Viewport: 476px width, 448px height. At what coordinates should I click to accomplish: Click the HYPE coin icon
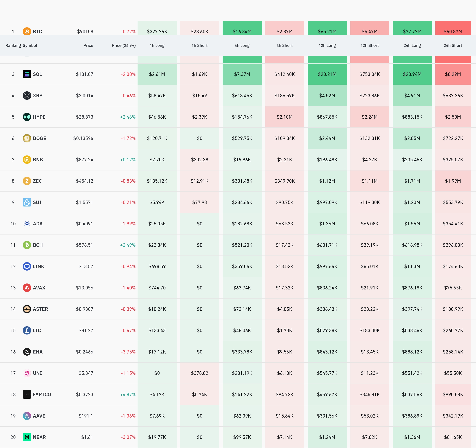(x=27, y=117)
